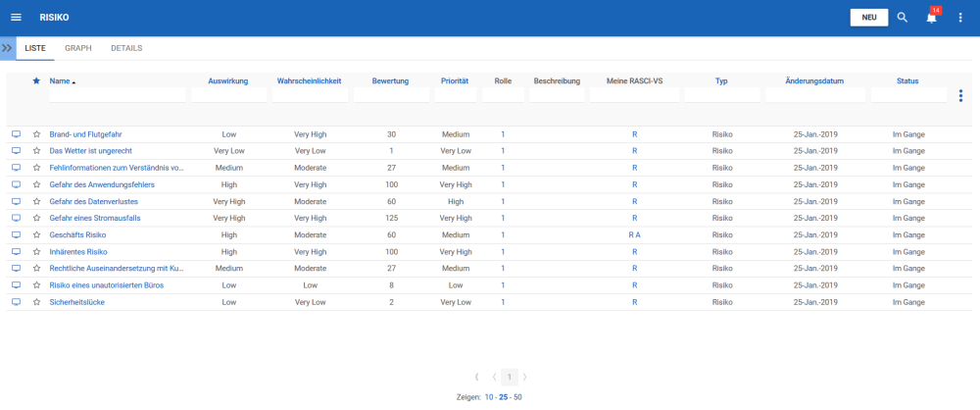980x410 pixels.
Task: Open preview monitor icon for Gefahr eines Stromausfalls
Action: pos(17,218)
